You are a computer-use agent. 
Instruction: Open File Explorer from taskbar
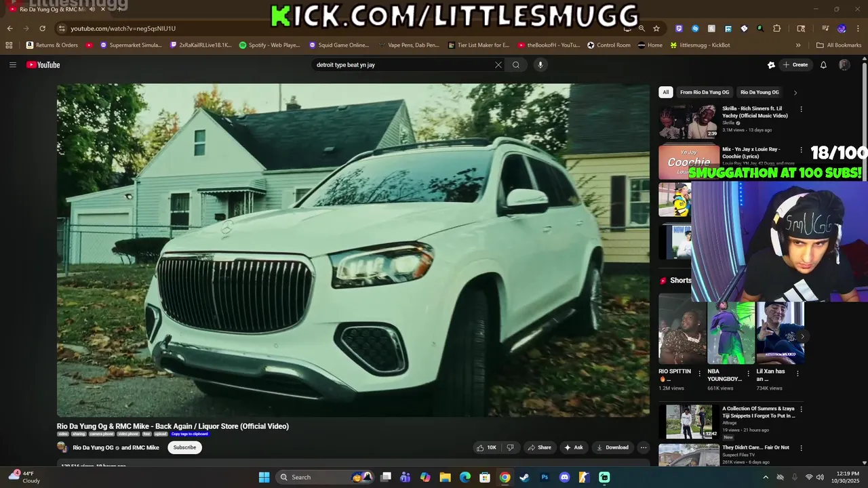445,477
